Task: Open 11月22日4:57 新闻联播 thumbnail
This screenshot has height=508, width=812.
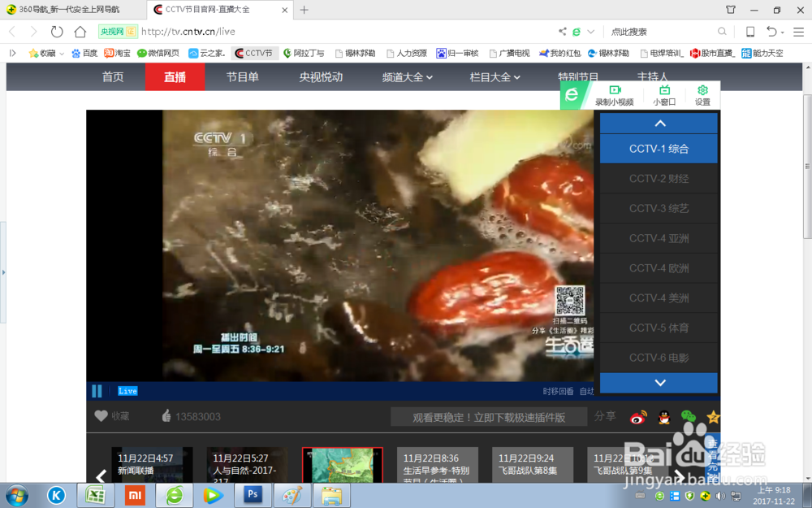Action: click(x=152, y=465)
